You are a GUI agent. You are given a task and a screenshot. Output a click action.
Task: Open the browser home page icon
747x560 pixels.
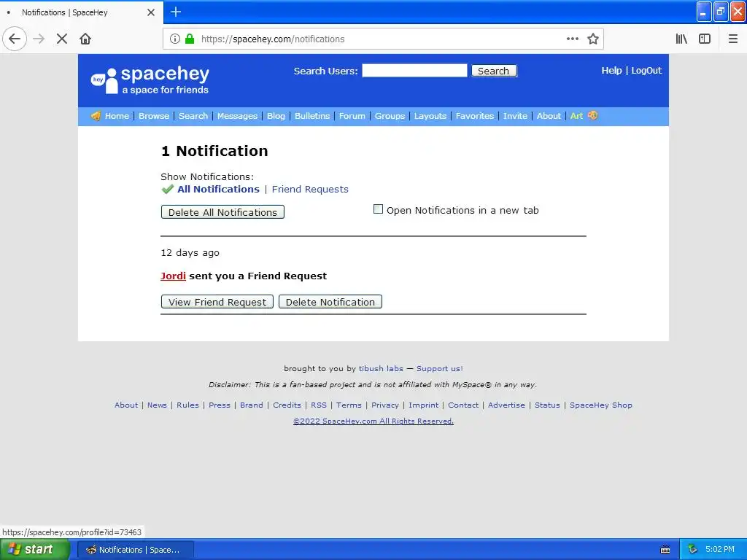85,39
